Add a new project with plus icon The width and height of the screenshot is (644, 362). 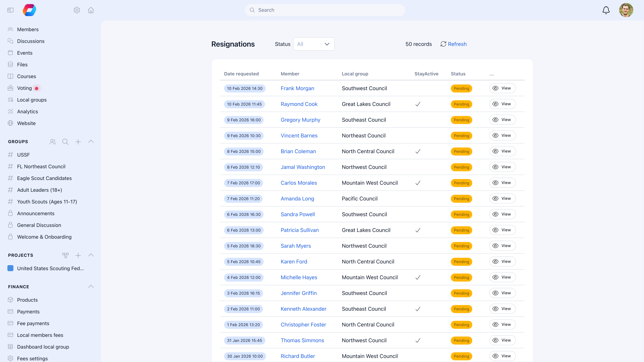78,255
